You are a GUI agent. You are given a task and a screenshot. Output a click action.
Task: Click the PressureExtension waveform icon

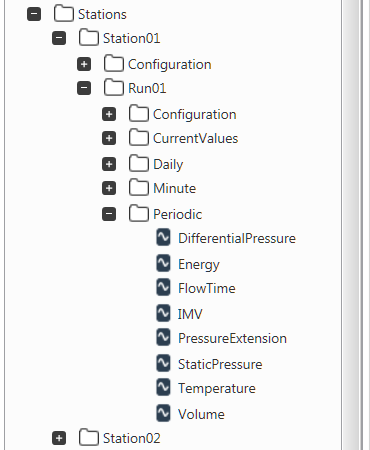pyautogui.click(x=163, y=337)
